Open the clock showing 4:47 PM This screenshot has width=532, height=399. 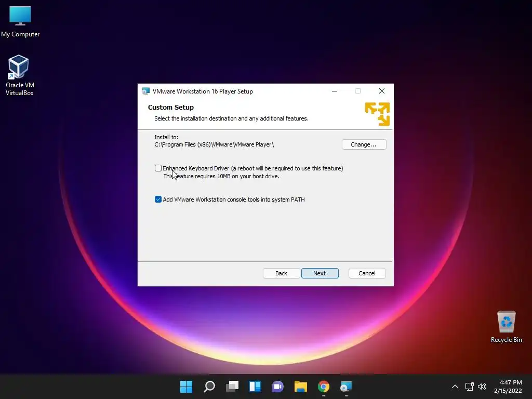pyautogui.click(x=508, y=387)
